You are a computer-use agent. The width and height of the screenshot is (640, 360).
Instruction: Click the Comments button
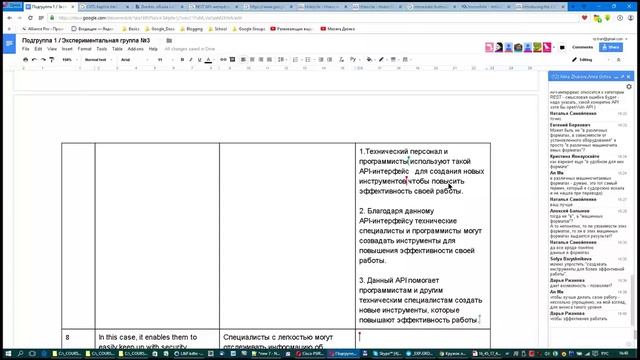[582, 47]
